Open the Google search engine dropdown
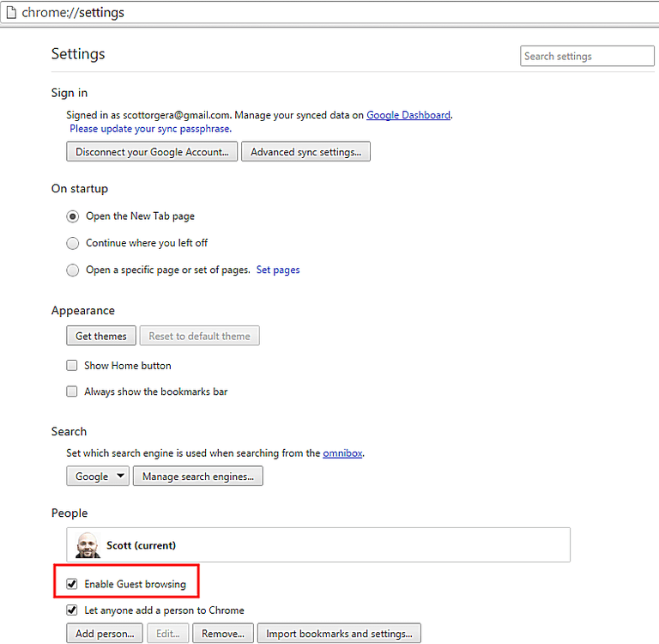This screenshot has height=644, width=659. tap(98, 477)
